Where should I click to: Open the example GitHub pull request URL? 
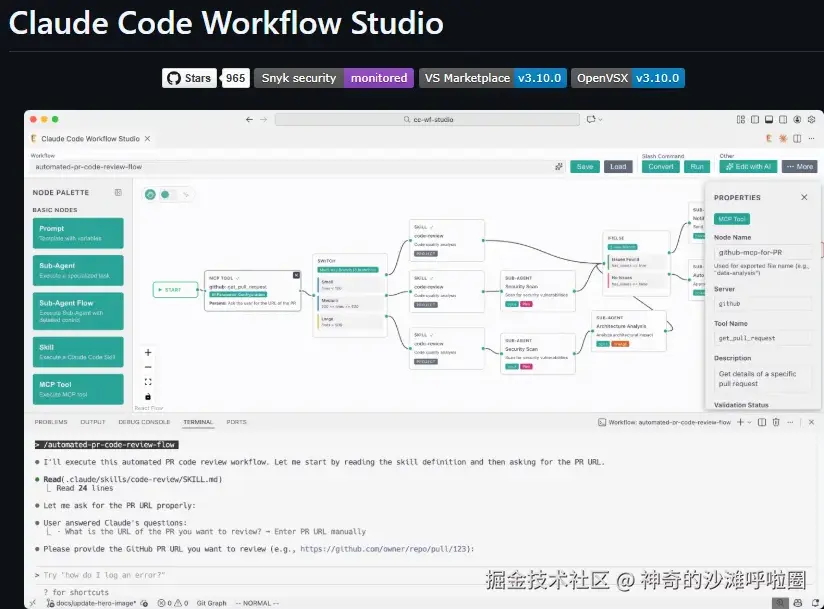click(385, 549)
